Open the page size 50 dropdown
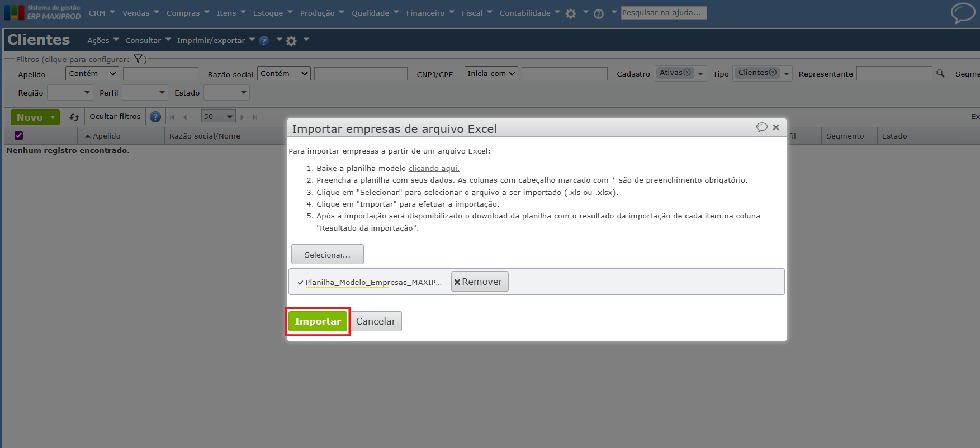The width and height of the screenshot is (980, 448). pyautogui.click(x=218, y=117)
